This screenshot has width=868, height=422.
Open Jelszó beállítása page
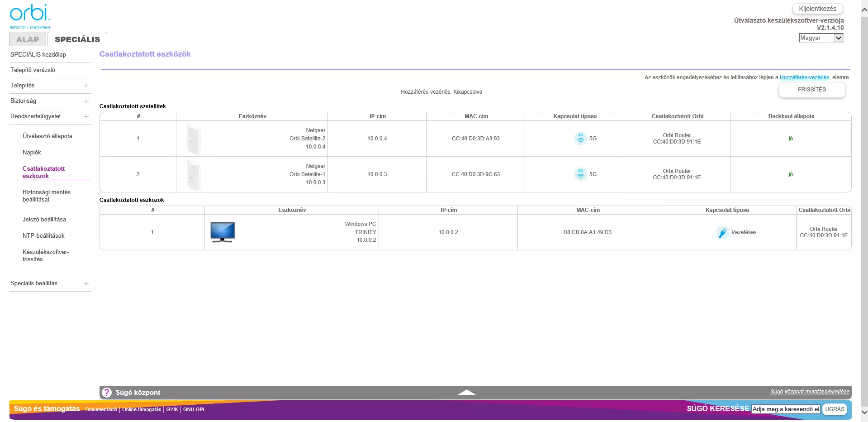pyautogui.click(x=44, y=219)
